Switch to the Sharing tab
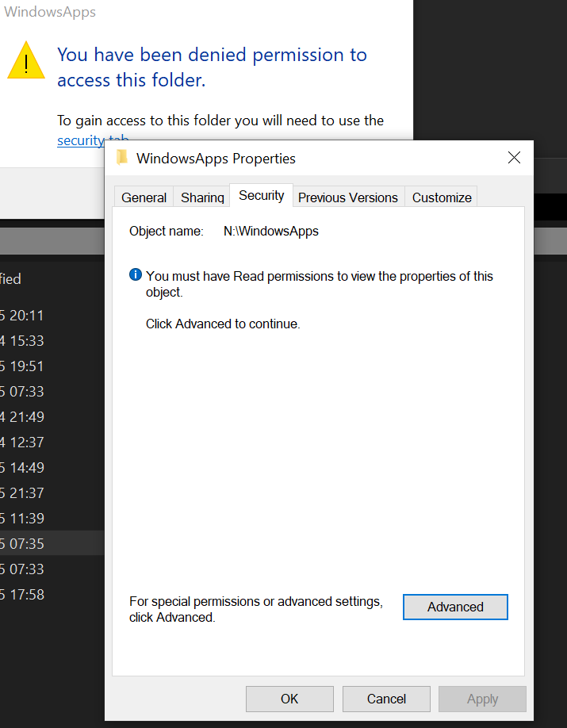567x728 pixels. coord(202,197)
